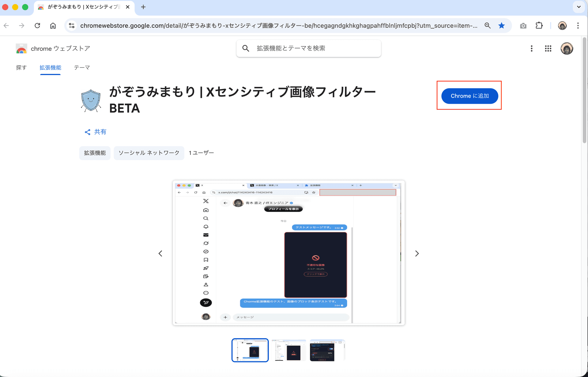Screen dimensions: 588x377
Task: Click the address bar URL
Action: (x=279, y=26)
